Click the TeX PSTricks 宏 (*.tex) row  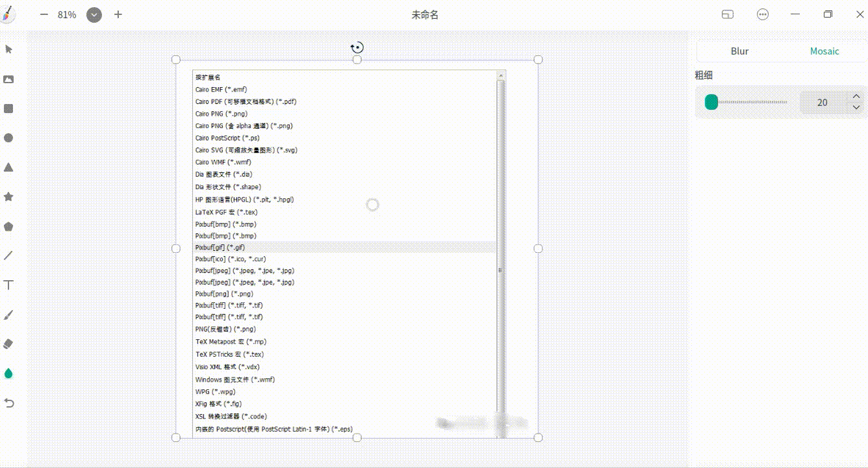pyautogui.click(x=345, y=354)
